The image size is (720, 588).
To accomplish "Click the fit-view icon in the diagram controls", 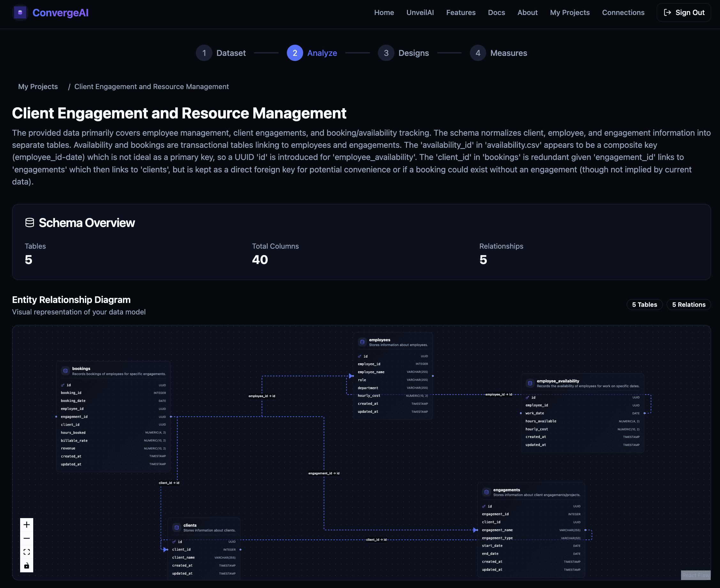I will 27,551.
